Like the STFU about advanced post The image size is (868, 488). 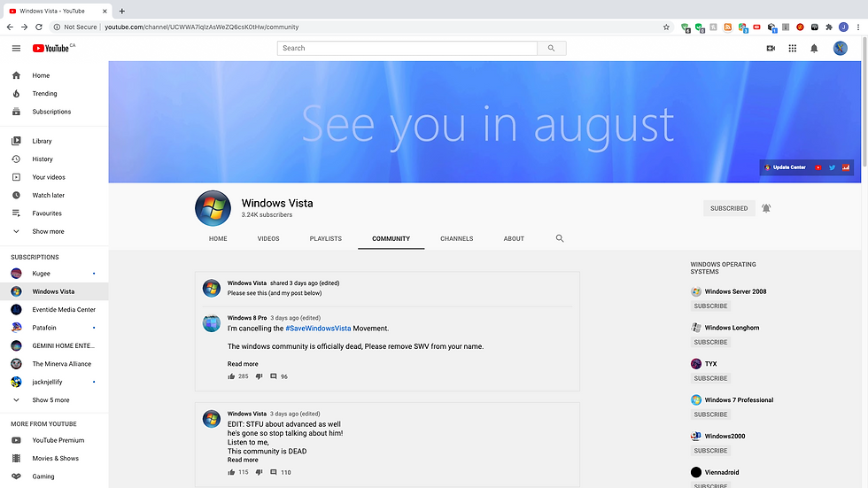(231, 472)
